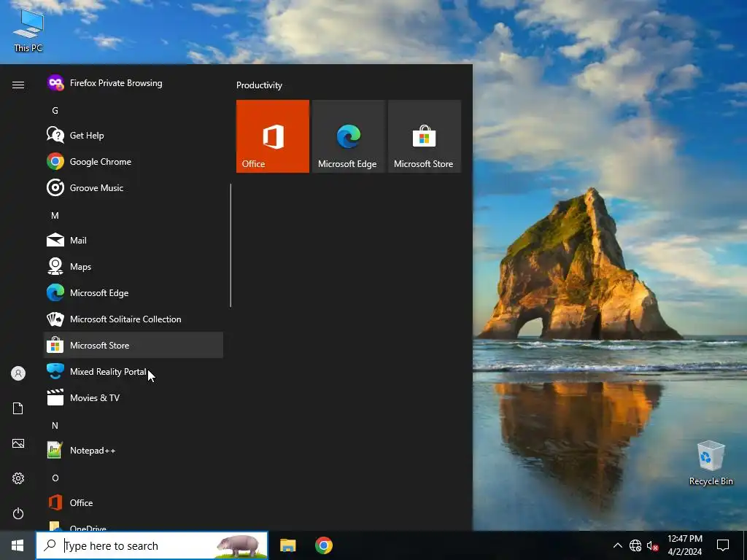The image size is (747, 560).
Task: Open File Explorer on taskbar
Action: tap(287, 545)
